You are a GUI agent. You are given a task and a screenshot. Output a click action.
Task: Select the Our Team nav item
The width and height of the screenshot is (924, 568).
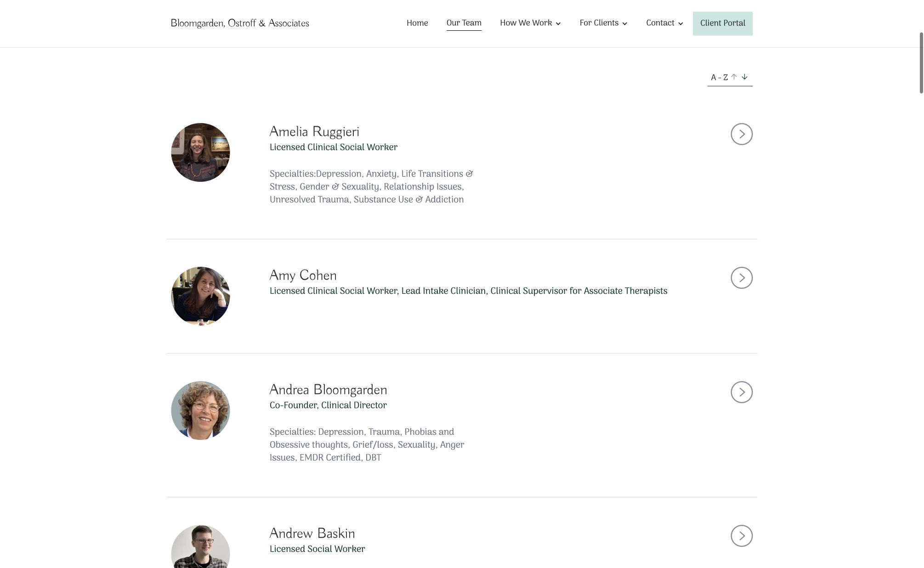click(464, 23)
